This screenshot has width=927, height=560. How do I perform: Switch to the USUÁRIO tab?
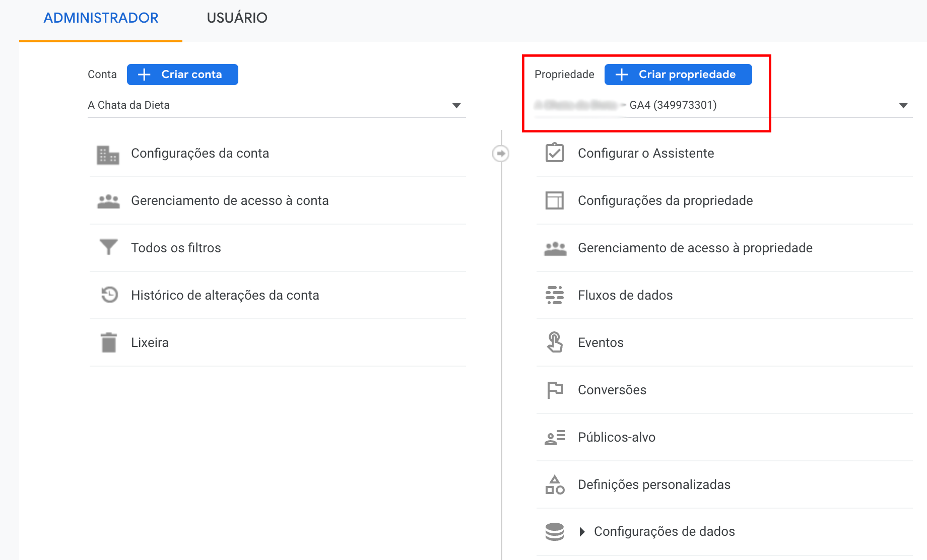[237, 18]
